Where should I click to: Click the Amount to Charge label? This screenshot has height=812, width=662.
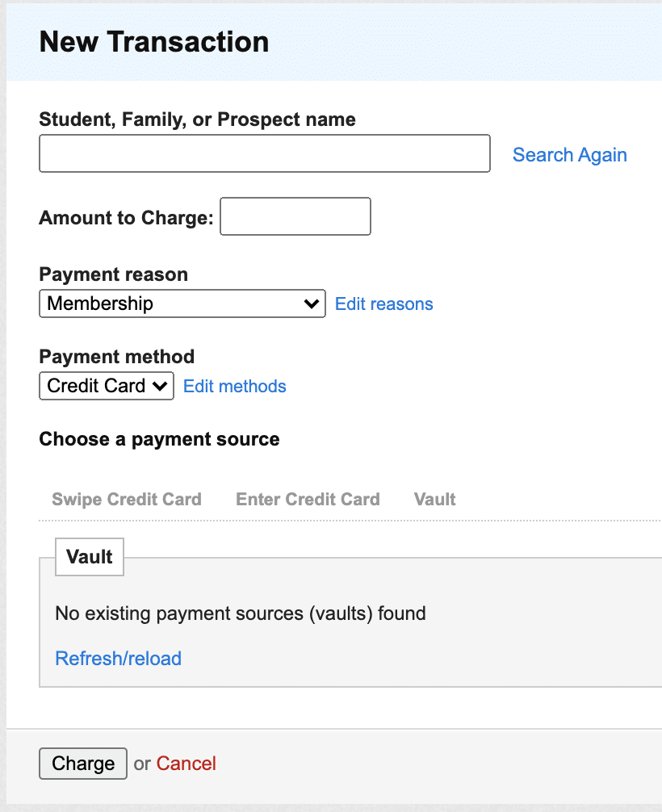[126, 217]
